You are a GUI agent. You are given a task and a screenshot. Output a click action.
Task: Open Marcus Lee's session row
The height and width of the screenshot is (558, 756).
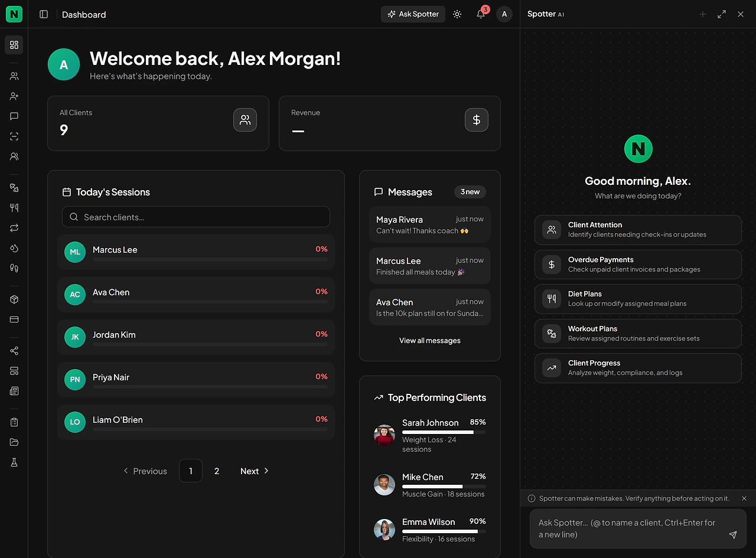[x=196, y=252]
